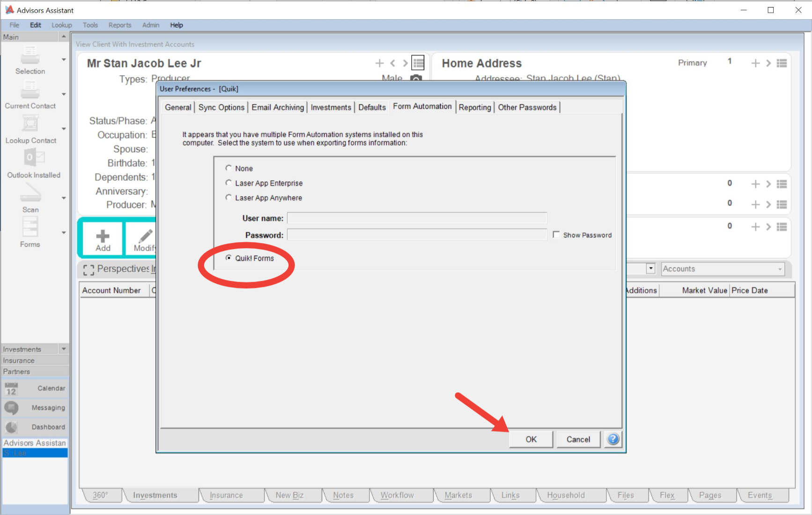Enable the Show Password checkbox
Screen dimensions: 812x515
coord(556,235)
